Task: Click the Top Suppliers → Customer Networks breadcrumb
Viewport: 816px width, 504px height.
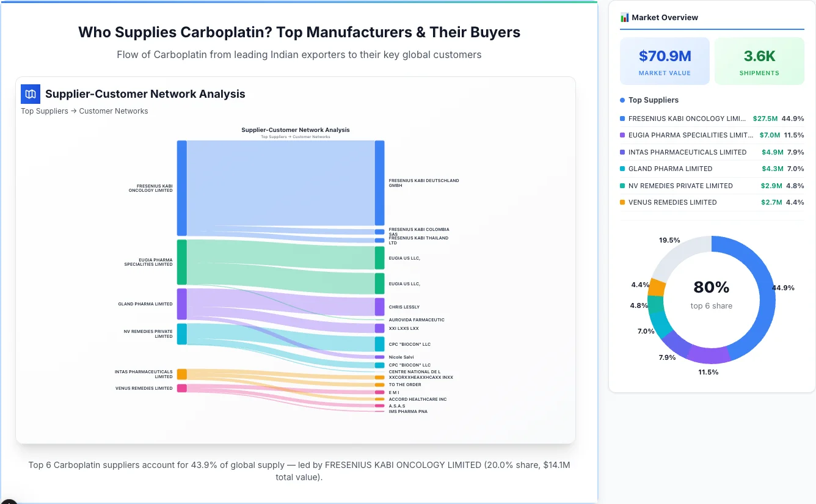Action: point(84,111)
